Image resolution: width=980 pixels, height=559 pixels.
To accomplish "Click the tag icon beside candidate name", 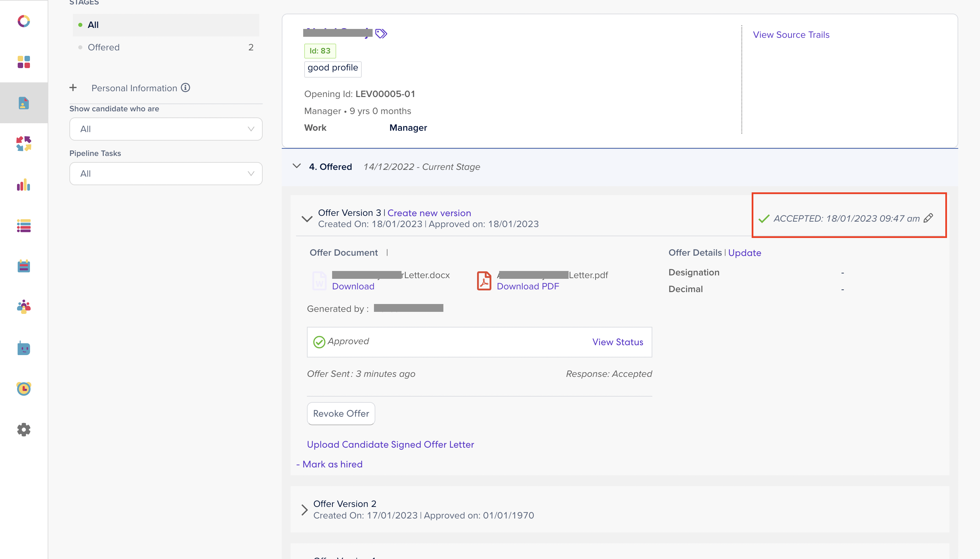I will click(381, 34).
